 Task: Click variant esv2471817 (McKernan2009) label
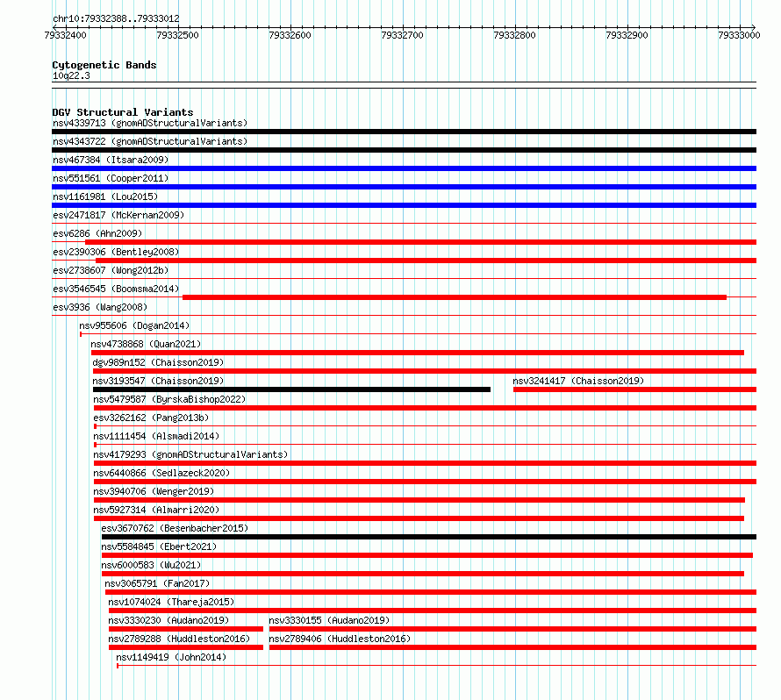click(118, 215)
